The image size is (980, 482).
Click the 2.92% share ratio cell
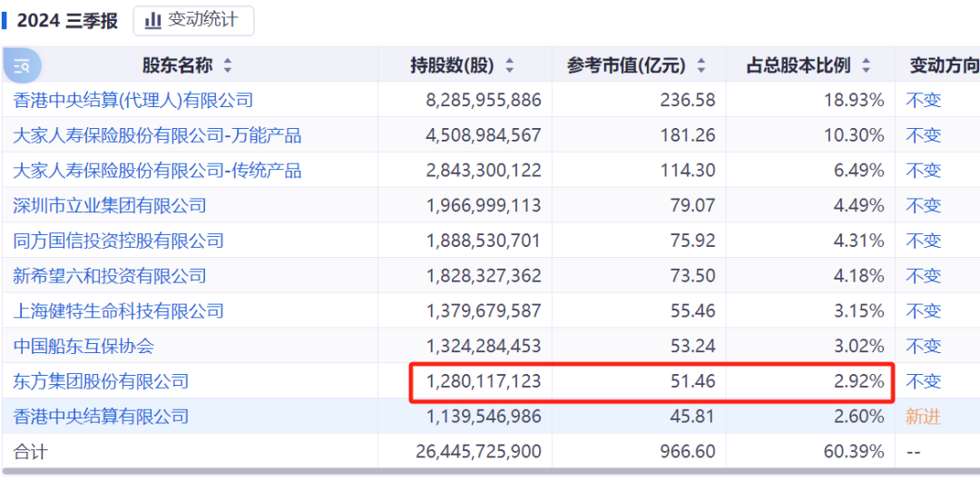point(858,380)
